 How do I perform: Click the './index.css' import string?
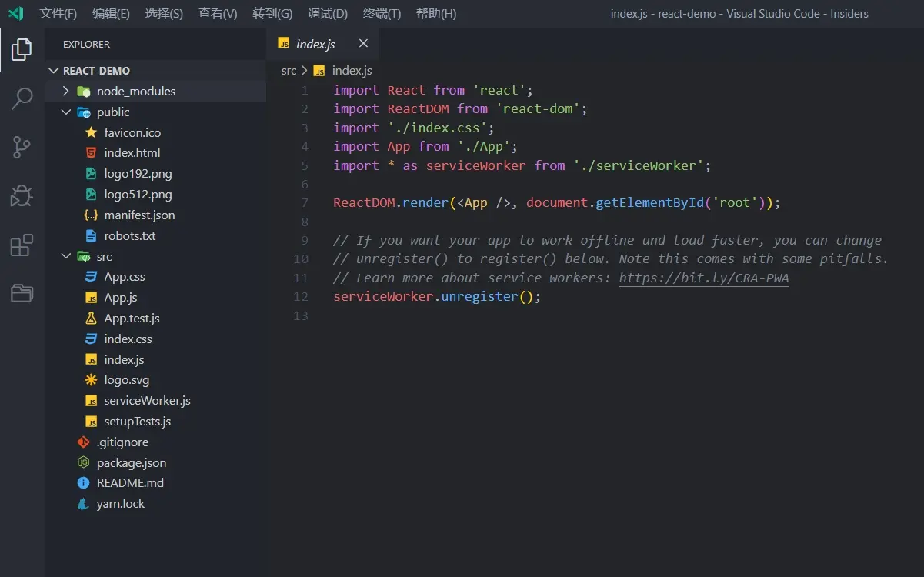coord(437,128)
